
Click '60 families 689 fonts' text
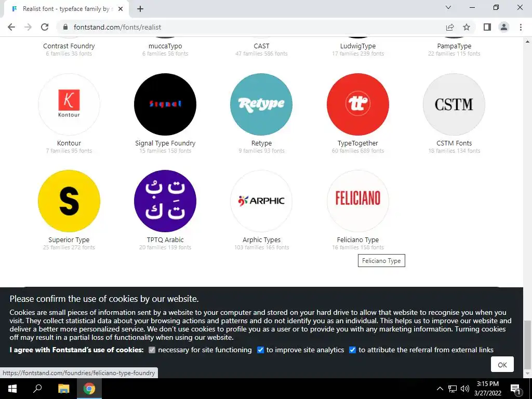coord(358,151)
